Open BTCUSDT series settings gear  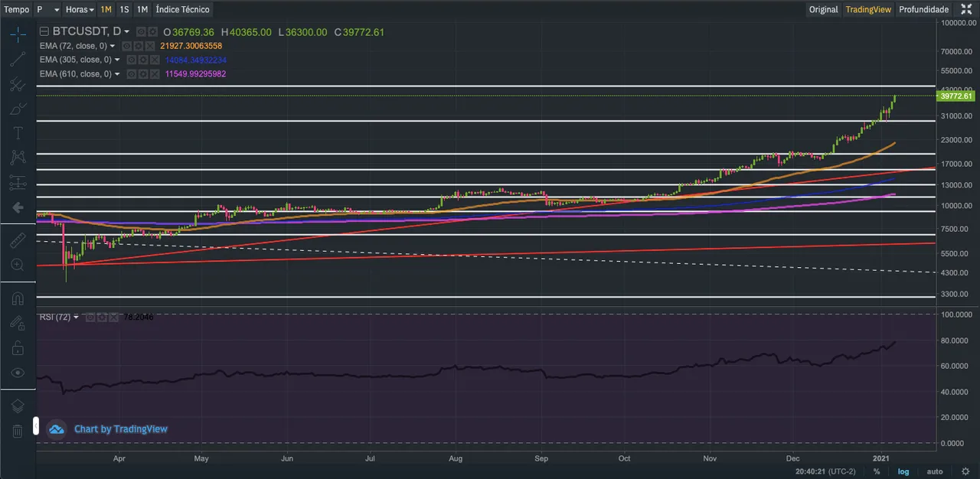[153, 32]
